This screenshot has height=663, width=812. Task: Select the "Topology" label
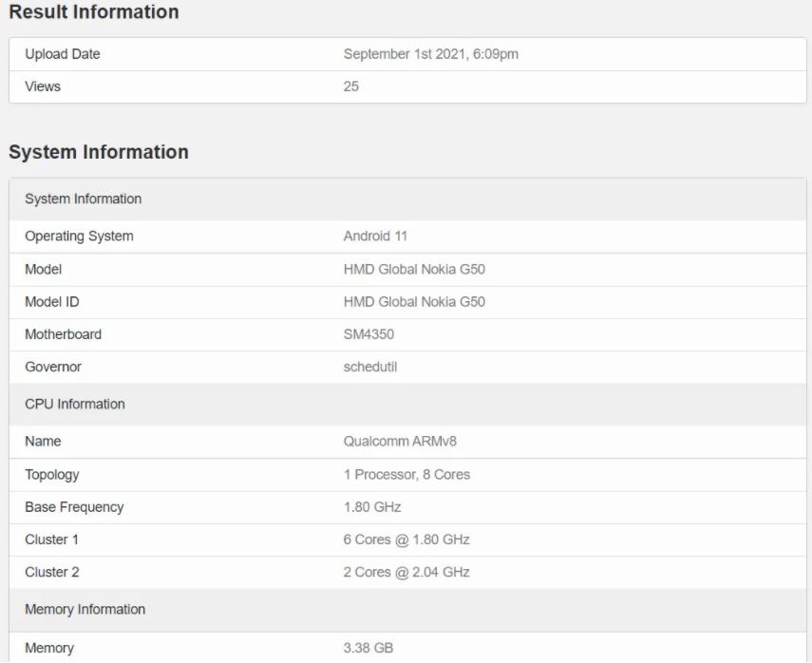tap(52, 475)
